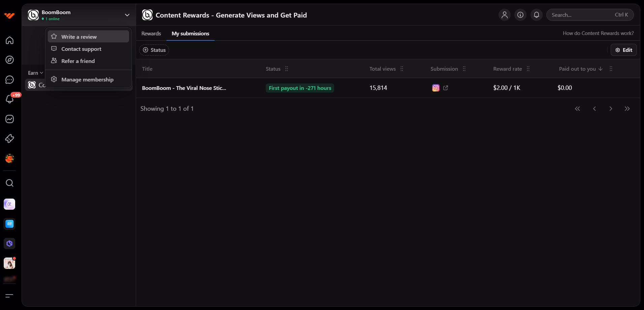Image resolution: width=644 pixels, height=310 pixels.
Task: Open the girl avatar community in sidebar
Action: click(x=9, y=263)
